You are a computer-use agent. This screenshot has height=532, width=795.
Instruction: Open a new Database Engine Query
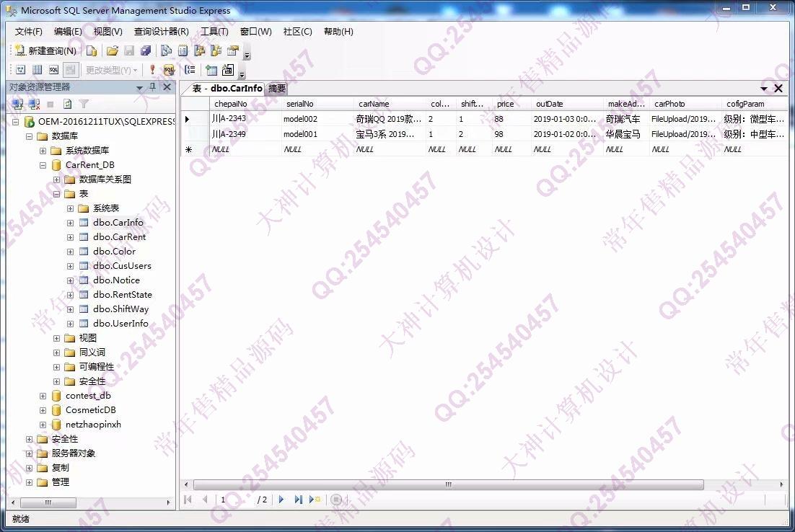(92, 50)
